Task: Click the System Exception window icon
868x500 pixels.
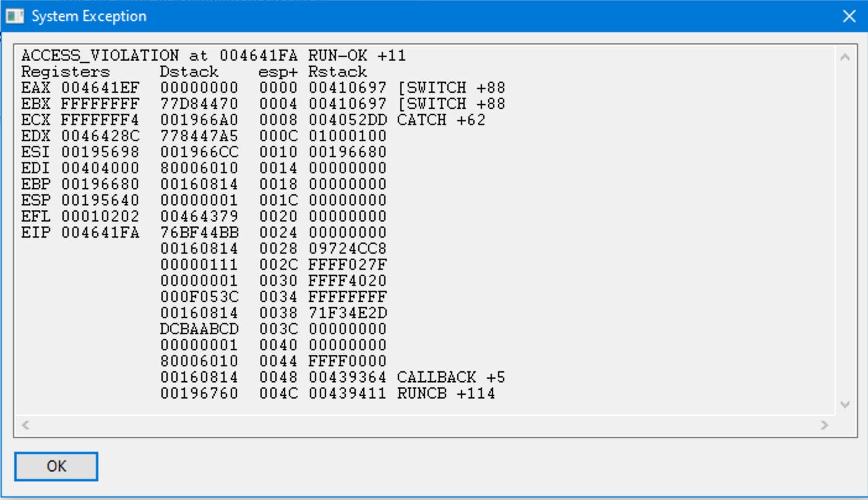Action: tap(13, 16)
